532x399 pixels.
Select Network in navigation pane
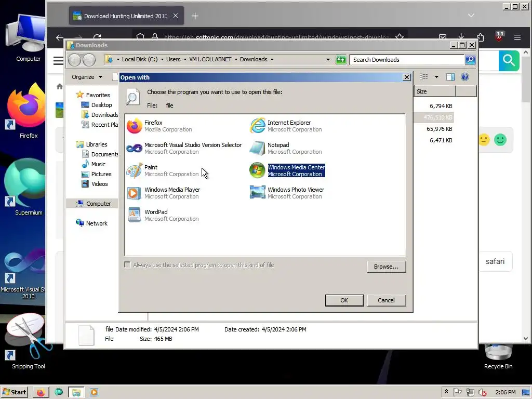pyautogui.click(x=91, y=223)
